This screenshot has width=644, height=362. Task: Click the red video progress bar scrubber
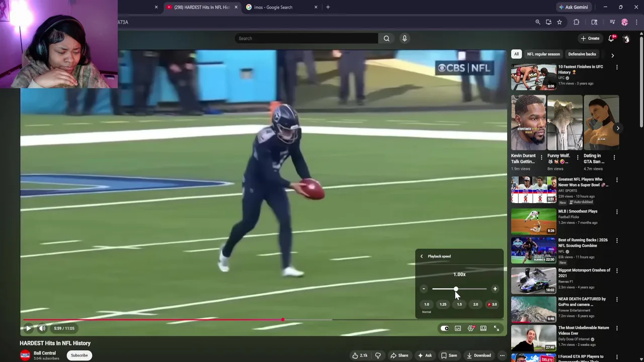click(283, 320)
